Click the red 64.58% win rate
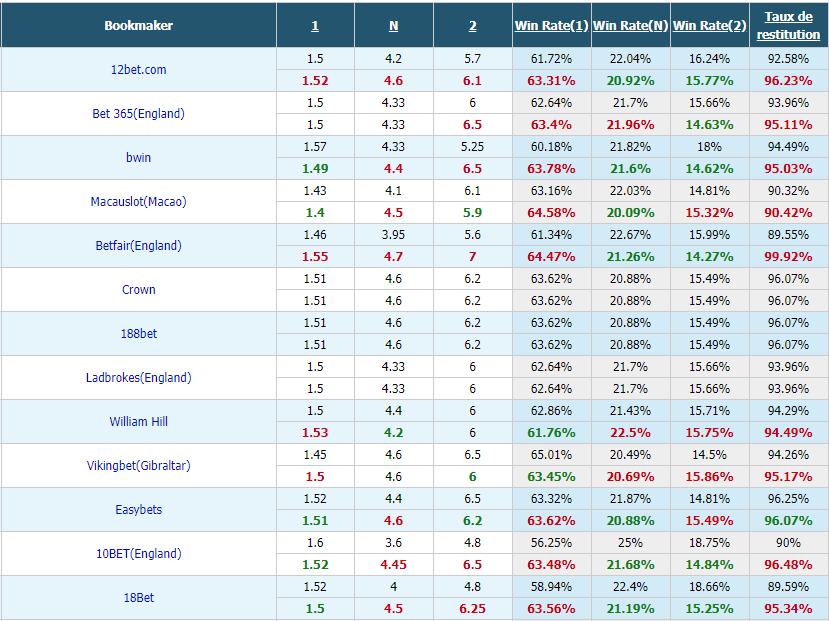The height and width of the screenshot is (621, 829). pyautogui.click(x=551, y=212)
